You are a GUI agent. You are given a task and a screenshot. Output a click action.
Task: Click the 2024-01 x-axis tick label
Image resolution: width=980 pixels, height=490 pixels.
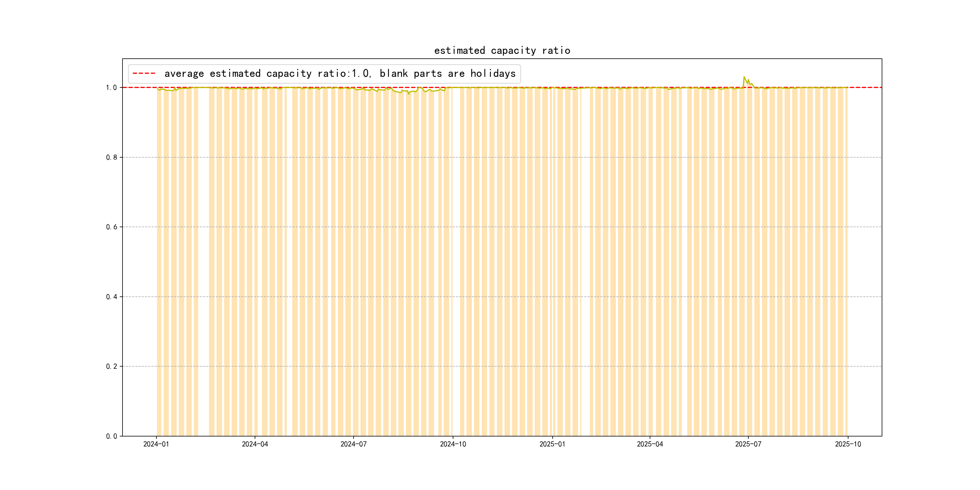pos(156,444)
